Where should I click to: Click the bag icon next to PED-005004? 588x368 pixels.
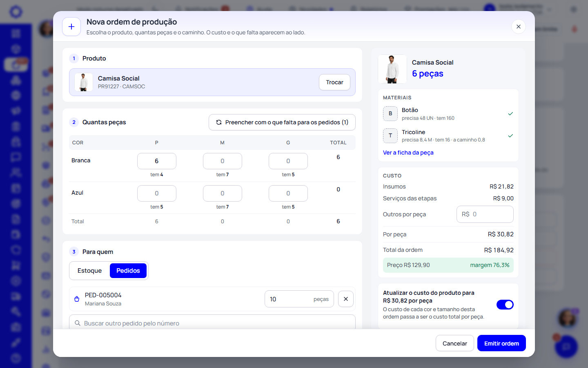click(x=77, y=299)
